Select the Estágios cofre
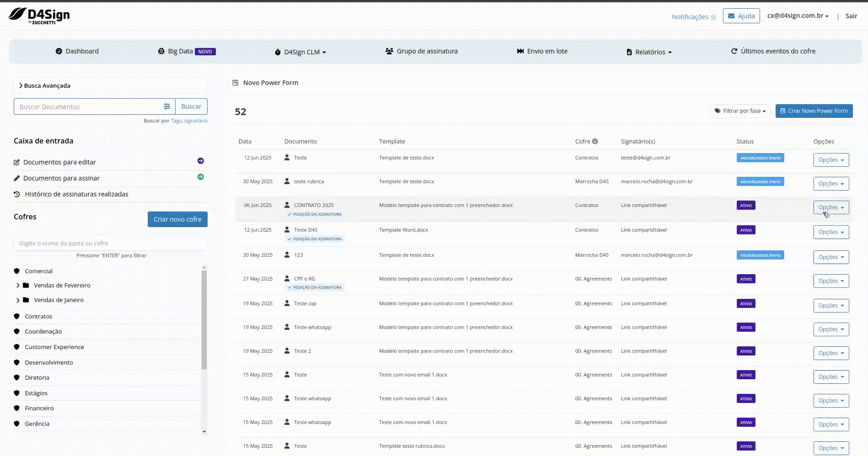Screen dimensions: 868x456 click(36, 393)
